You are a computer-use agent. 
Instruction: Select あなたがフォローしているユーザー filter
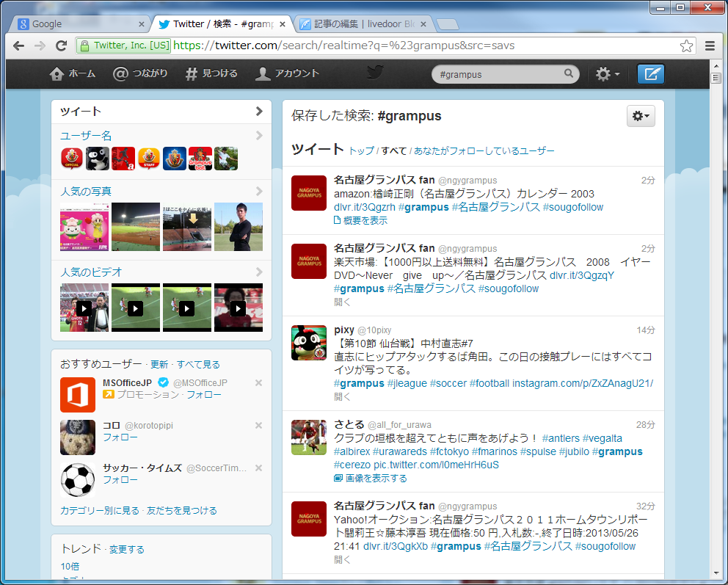[x=484, y=151]
